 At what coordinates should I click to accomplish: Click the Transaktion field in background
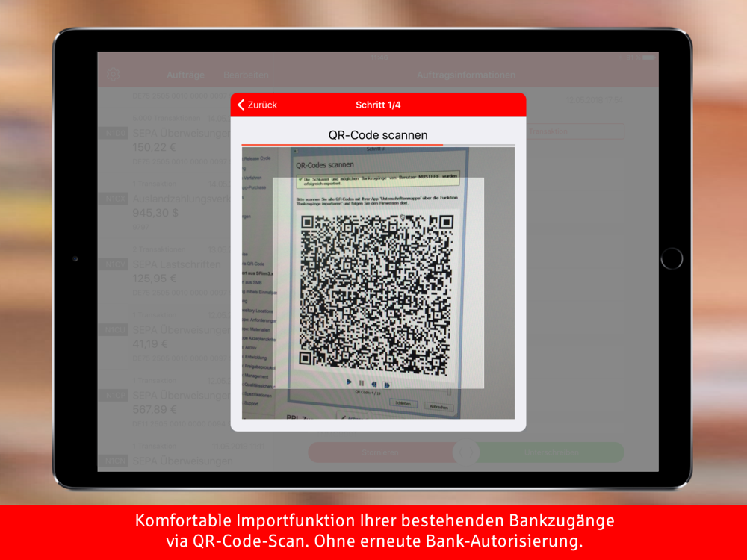point(575,131)
